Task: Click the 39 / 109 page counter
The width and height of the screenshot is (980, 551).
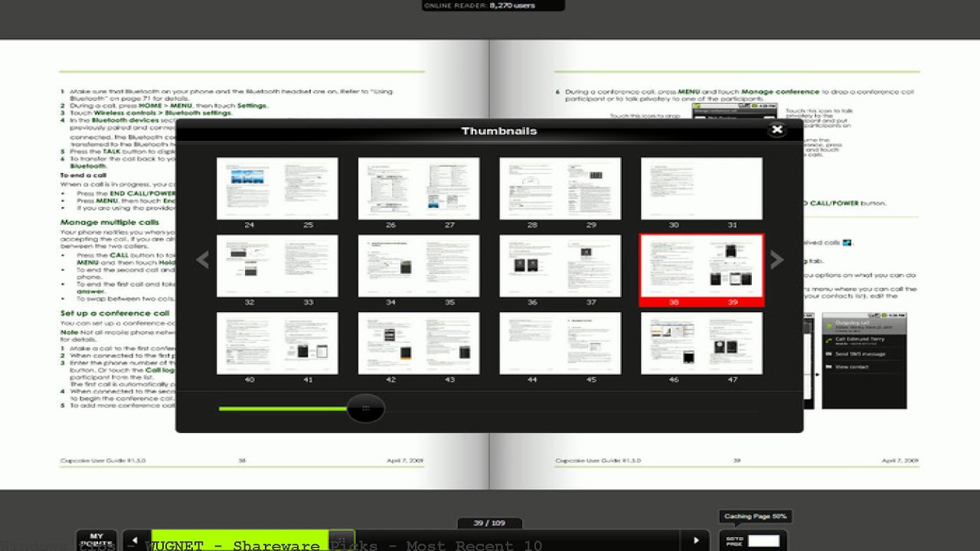Action: 489,523
